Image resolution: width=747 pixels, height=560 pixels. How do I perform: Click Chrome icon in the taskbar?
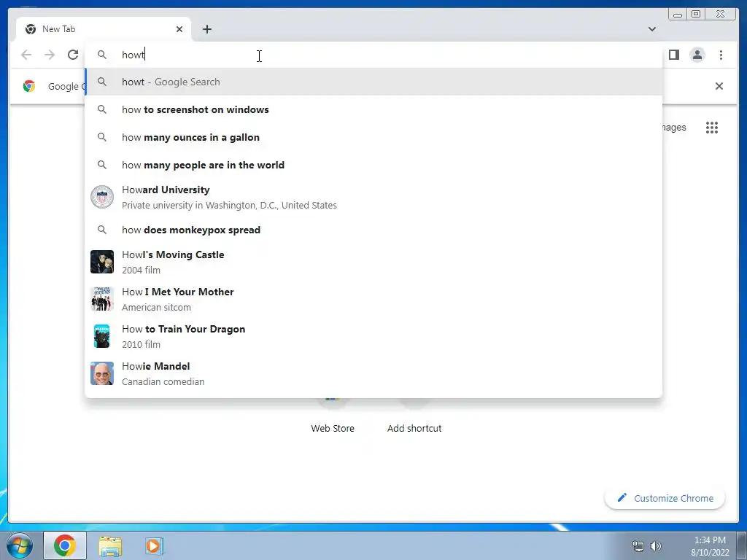(x=65, y=545)
